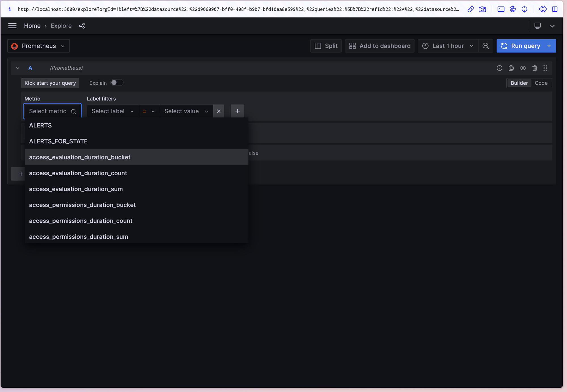Click the drag handle dots on query A
The width and height of the screenshot is (567, 392).
[x=545, y=68]
